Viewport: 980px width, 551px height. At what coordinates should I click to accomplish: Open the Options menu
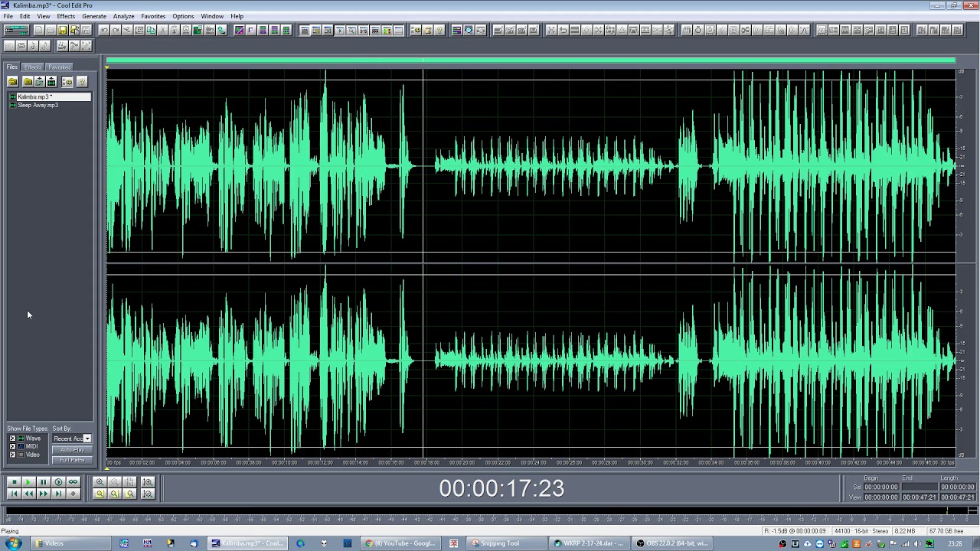pyautogui.click(x=183, y=16)
